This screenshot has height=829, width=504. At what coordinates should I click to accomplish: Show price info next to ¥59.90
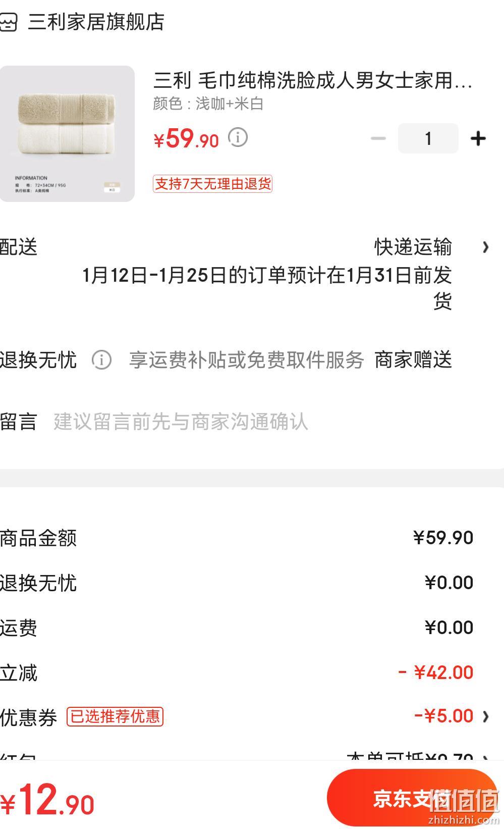click(x=238, y=137)
